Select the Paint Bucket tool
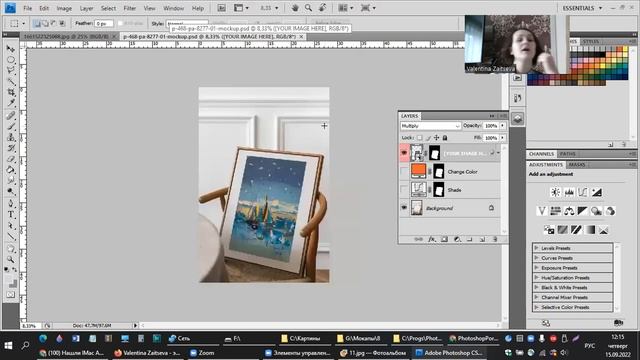Viewport: 640px width, 360px height. [11, 170]
